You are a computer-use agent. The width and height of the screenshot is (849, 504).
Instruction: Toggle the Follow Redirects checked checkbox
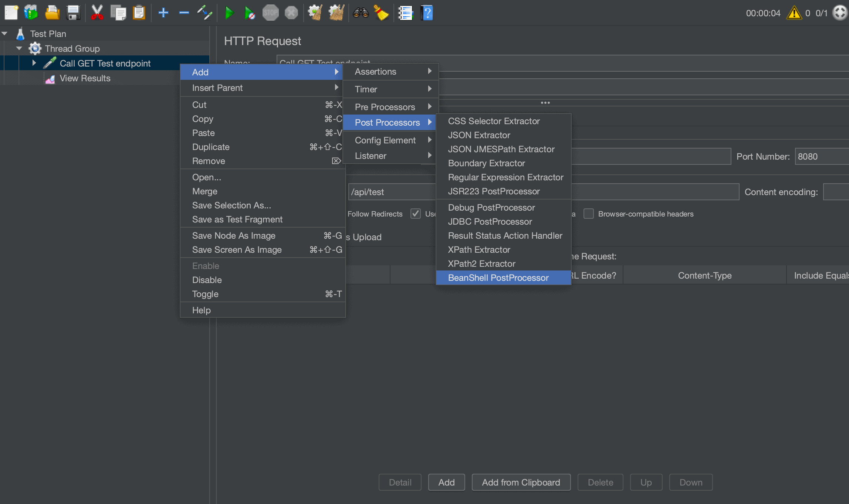[x=416, y=214]
